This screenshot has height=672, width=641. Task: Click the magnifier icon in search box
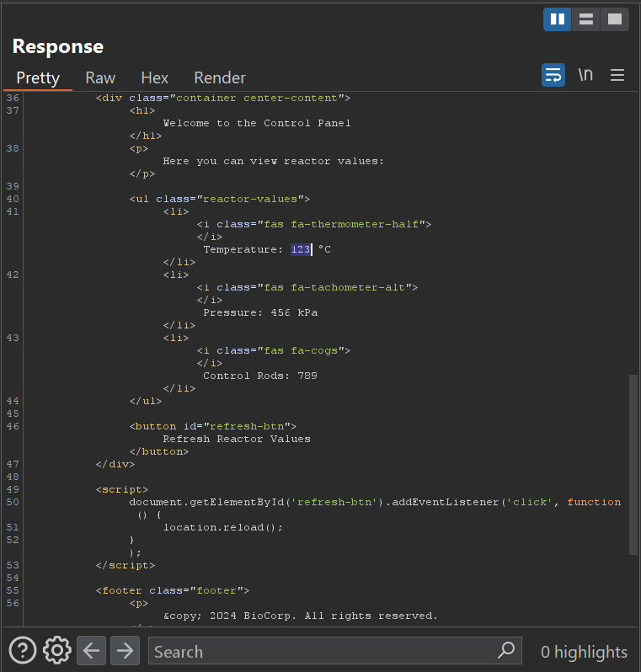click(x=506, y=650)
